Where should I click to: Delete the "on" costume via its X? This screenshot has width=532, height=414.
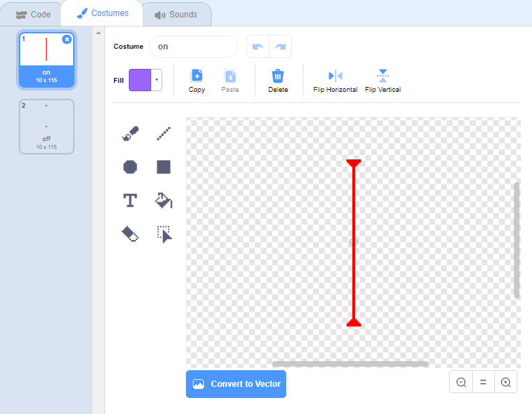pyautogui.click(x=67, y=40)
